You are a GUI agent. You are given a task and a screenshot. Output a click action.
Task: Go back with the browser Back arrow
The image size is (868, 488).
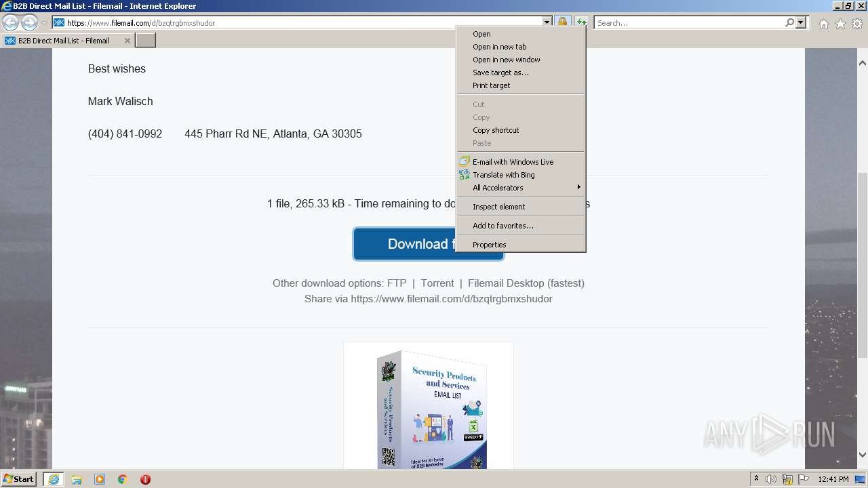coord(10,22)
